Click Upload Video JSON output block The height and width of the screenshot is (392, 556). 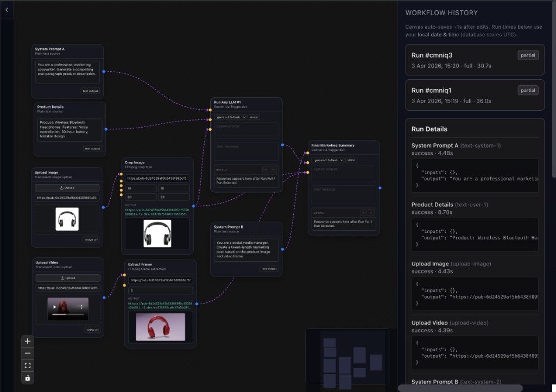click(475, 353)
